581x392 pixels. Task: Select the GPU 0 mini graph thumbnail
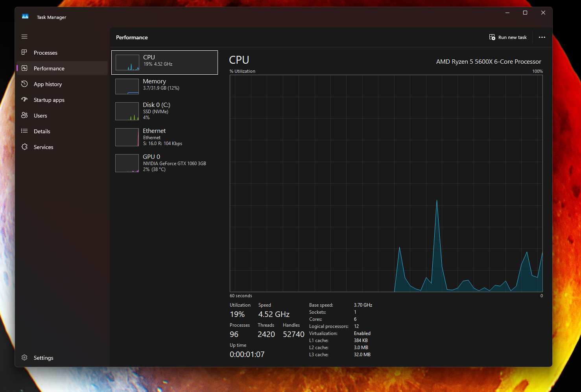127,163
